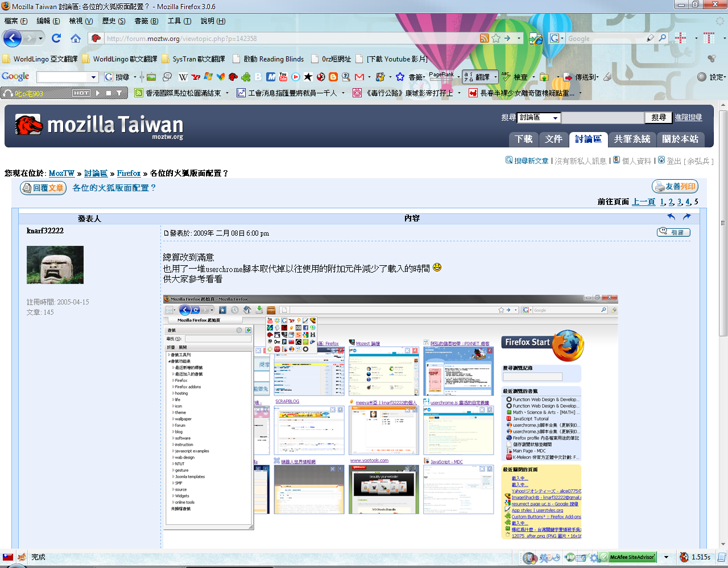
Task: Stop the radio in the player toolbar
Action: coord(108,93)
